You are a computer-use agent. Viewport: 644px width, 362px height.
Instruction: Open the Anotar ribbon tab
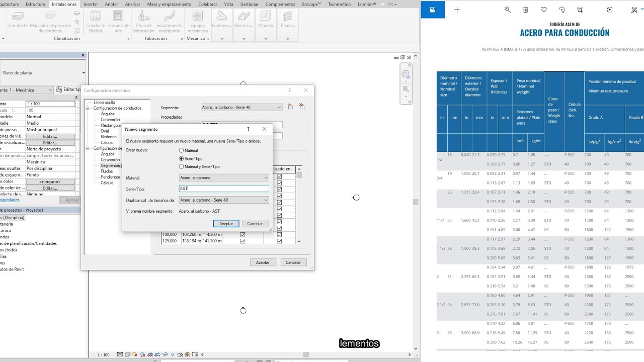coord(111,4)
